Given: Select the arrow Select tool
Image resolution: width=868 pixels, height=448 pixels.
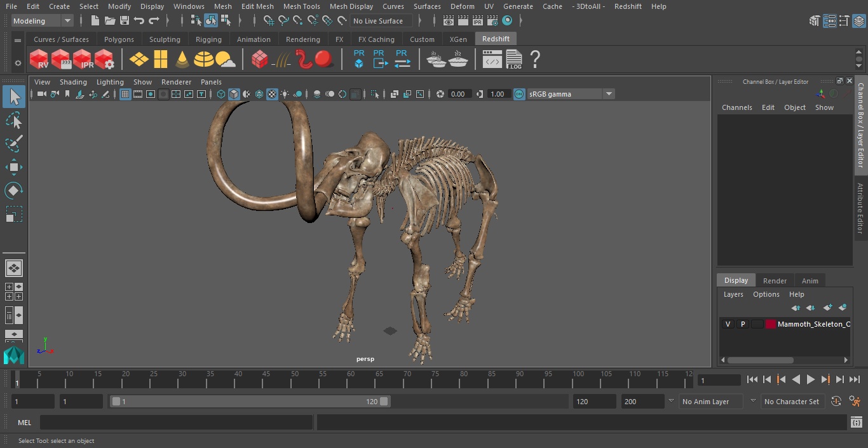Looking at the screenshot, I should (14, 97).
